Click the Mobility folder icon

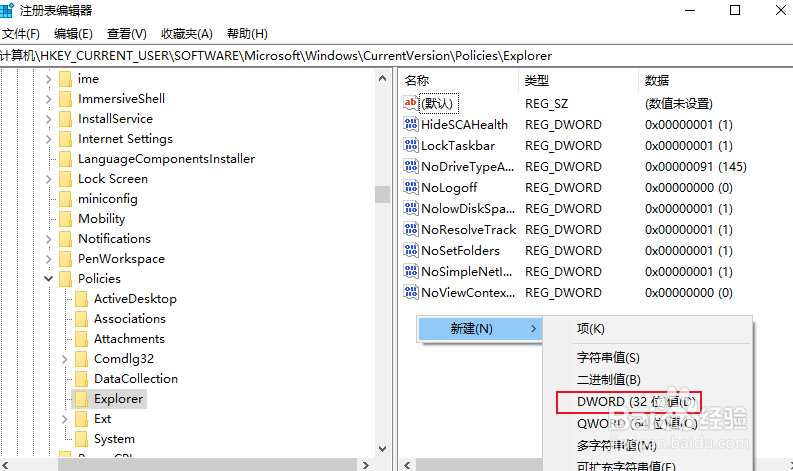(65, 219)
